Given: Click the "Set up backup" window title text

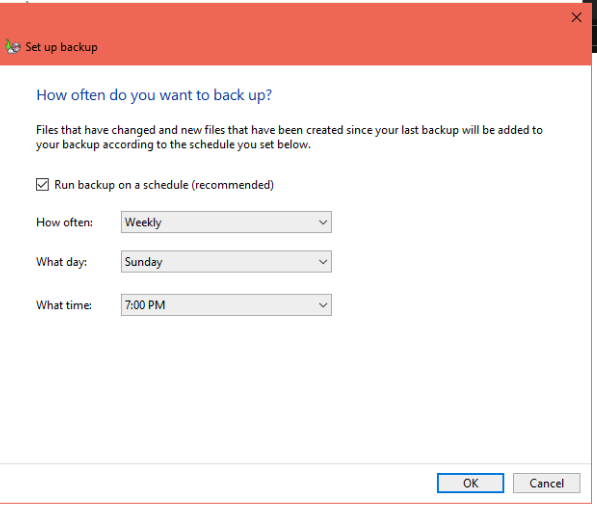Looking at the screenshot, I should tap(61, 47).
